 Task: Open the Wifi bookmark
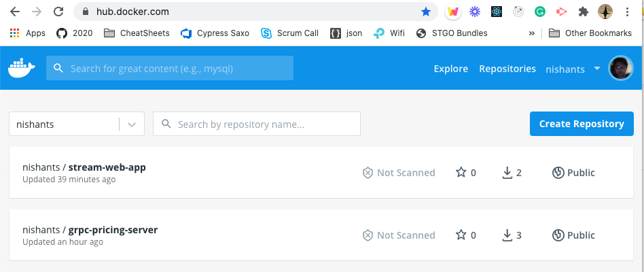(x=389, y=33)
